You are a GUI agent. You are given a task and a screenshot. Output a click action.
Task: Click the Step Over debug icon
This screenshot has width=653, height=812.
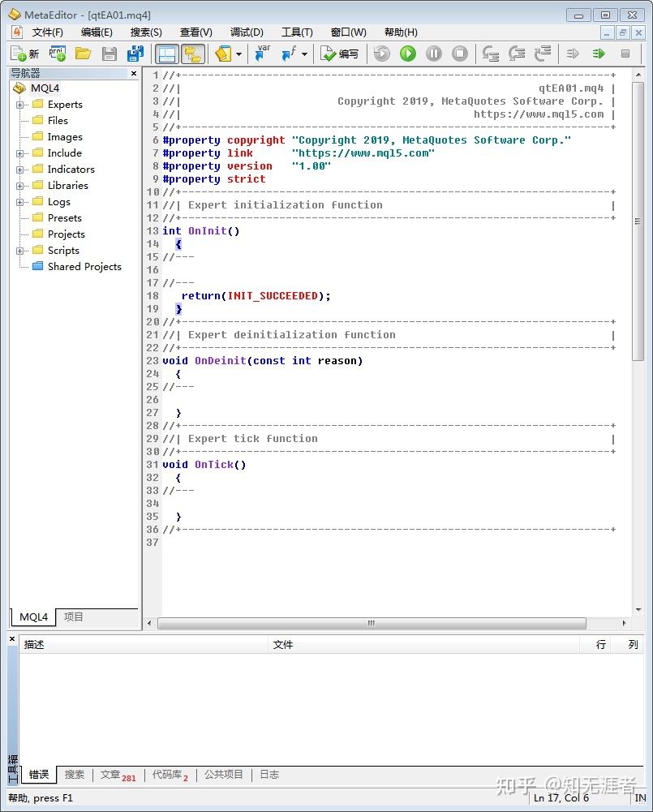tap(516, 54)
